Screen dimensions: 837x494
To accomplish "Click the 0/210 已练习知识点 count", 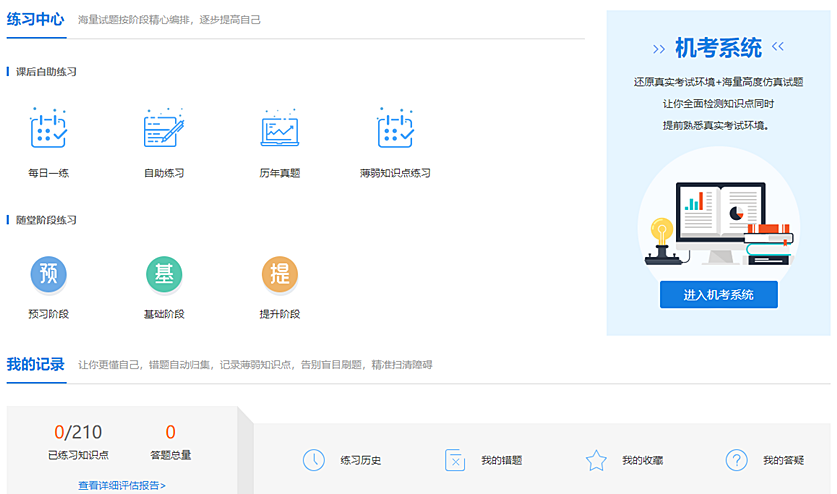I will (x=78, y=432).
